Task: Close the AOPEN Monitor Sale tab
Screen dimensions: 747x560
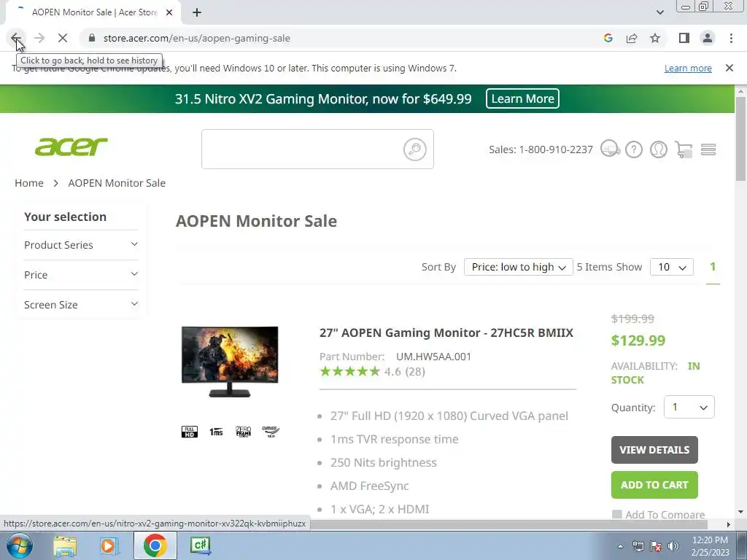Action: click(169, 12)
